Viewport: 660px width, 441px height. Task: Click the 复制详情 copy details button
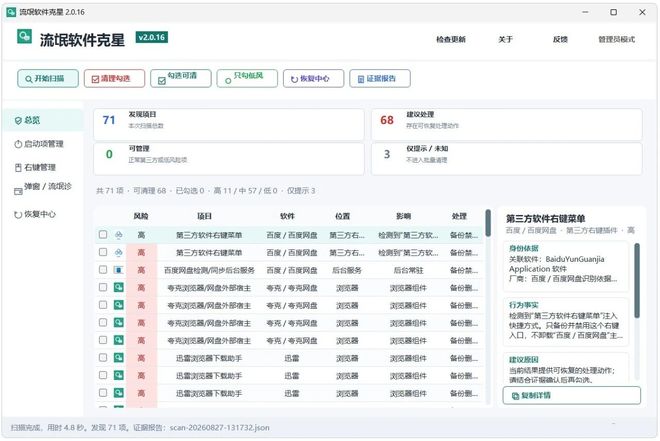[x=572, y=396]
